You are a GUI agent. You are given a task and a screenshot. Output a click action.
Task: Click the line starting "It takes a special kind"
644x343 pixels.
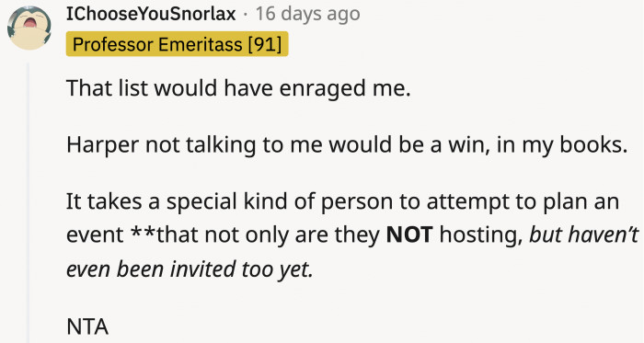pos(342,202)
